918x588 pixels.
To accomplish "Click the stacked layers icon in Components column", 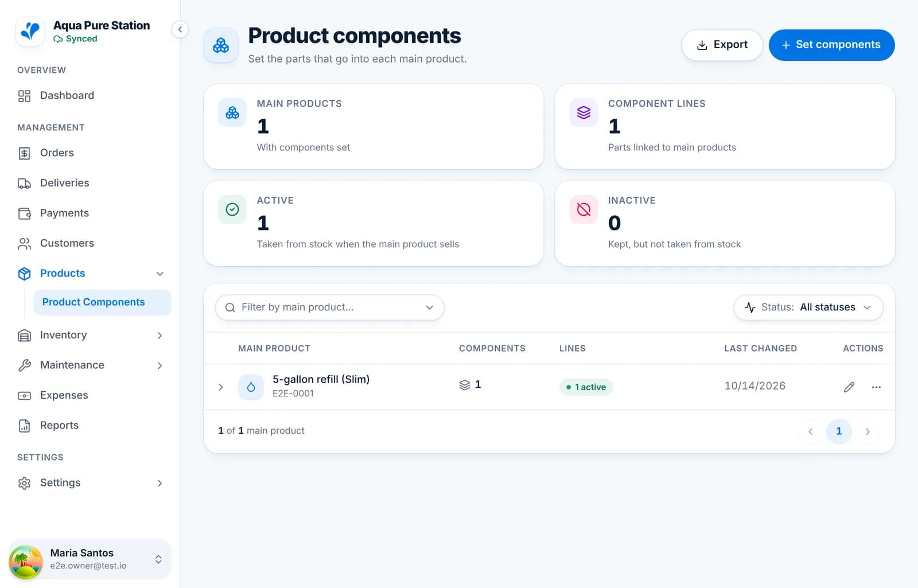I will [x=465, y=385].
